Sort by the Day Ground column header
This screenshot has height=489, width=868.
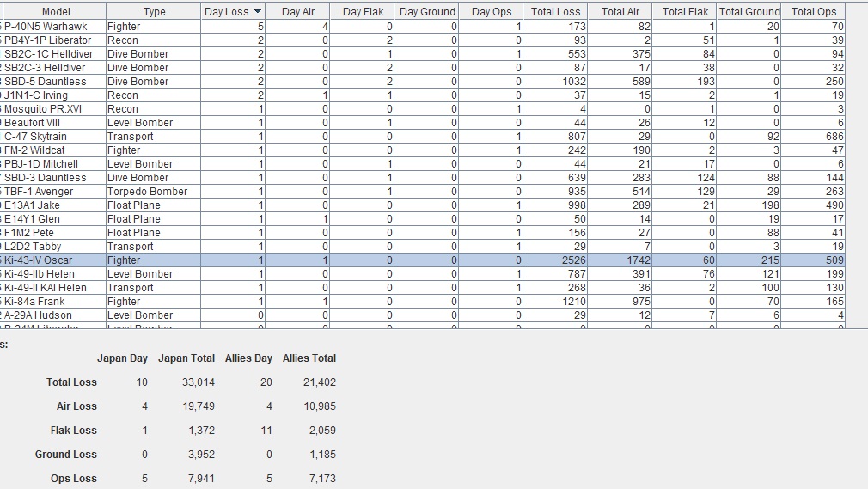click(427, 12)
